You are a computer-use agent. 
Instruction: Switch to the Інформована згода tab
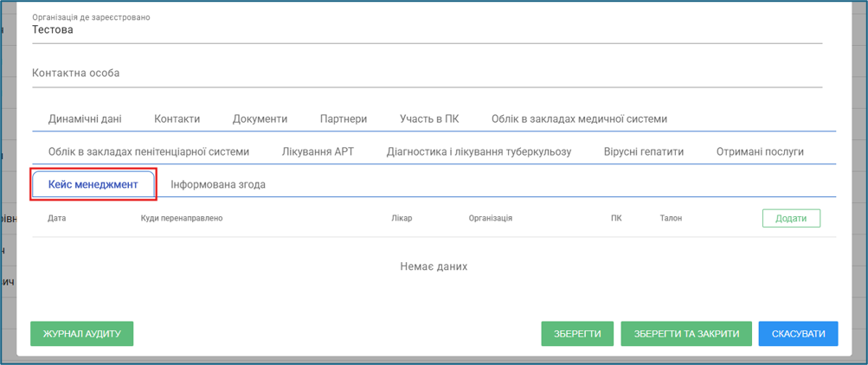pos(217,185)
